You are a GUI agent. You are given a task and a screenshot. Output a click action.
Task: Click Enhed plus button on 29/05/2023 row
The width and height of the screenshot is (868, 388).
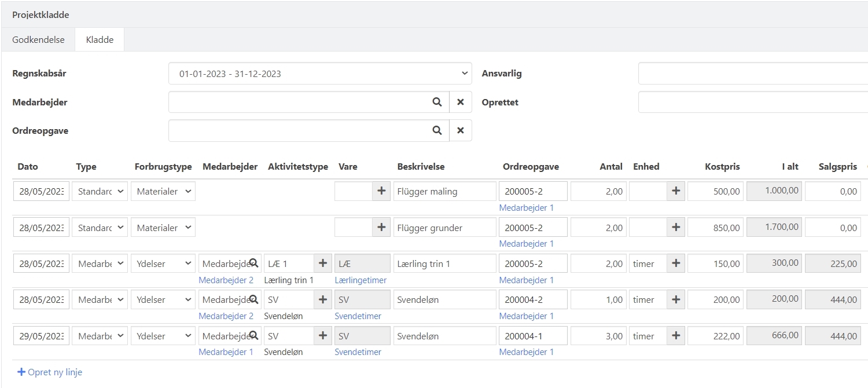click(675, 336)
